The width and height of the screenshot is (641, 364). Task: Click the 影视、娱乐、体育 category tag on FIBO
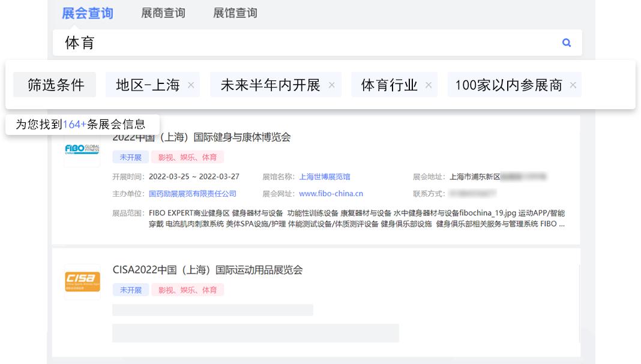(188, 157)
